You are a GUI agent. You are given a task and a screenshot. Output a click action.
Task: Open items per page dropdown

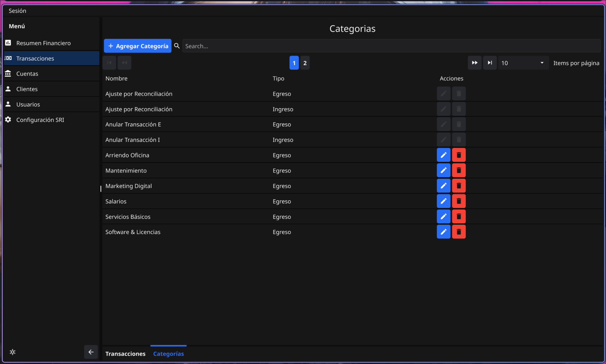tap(523, 63)
